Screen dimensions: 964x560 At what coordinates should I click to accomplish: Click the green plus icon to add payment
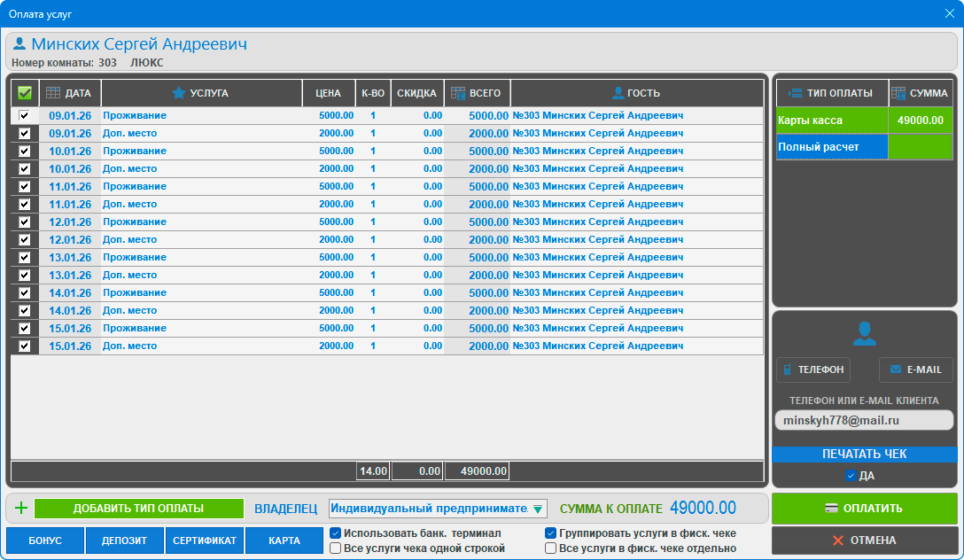[21, 509]
